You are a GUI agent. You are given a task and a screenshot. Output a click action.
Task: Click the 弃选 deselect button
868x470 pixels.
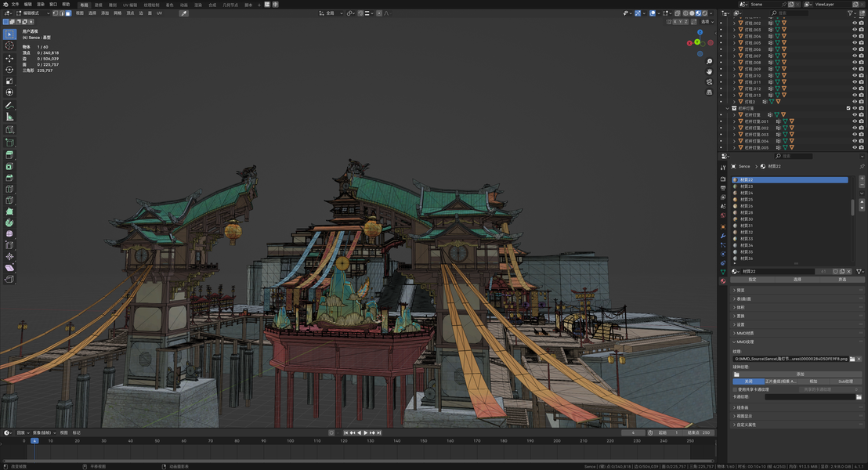842,280
